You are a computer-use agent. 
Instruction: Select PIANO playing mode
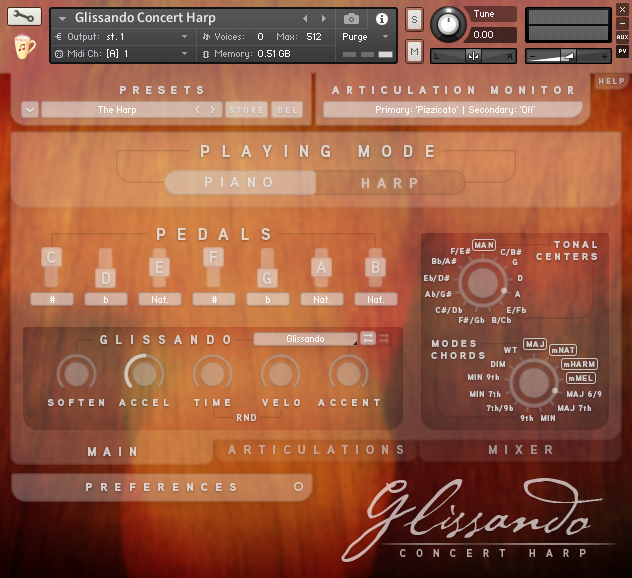click(240, 183)
